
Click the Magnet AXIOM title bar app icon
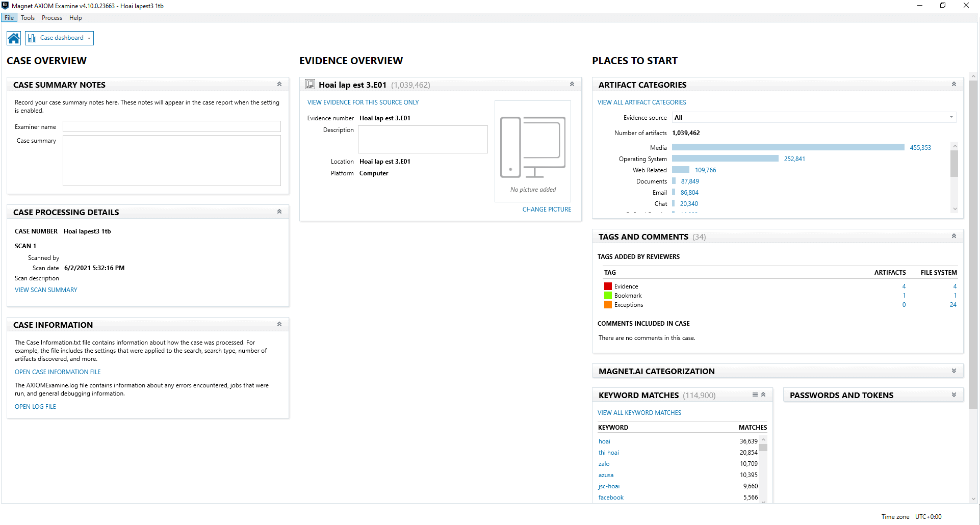point(5,6)
